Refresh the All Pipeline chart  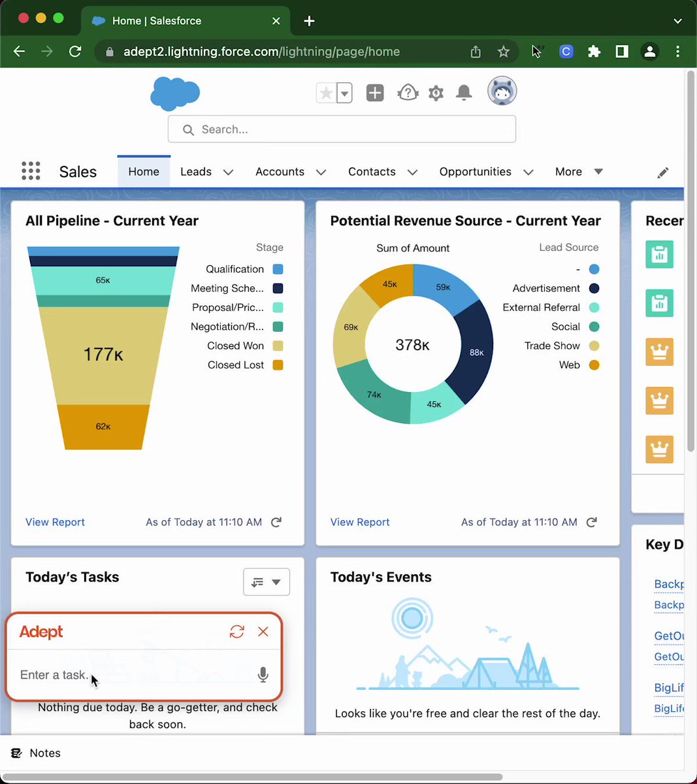coord(276,522)
